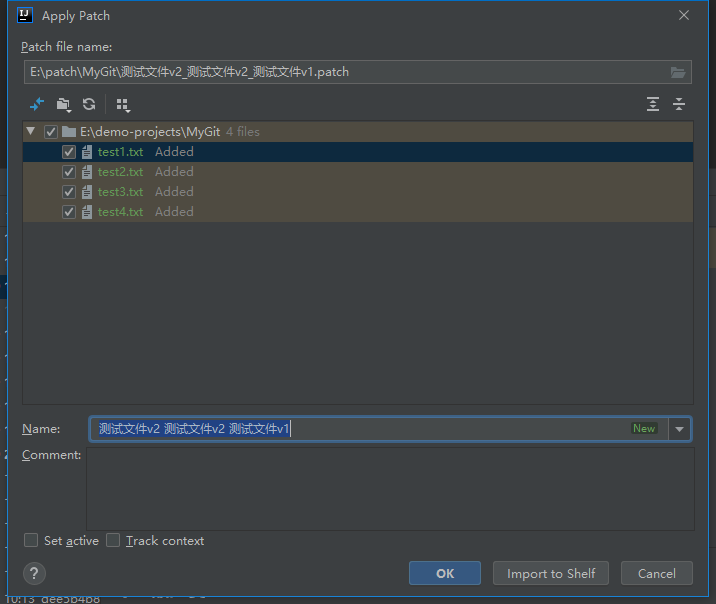Enable the Set active checkbox
The image size is (716, 604).
coord(31,541)
